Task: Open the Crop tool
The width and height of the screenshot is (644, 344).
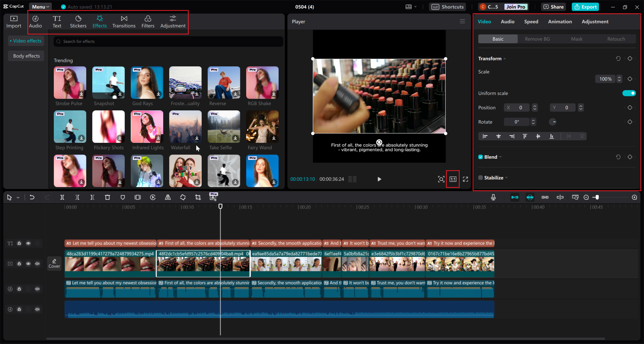Action: click(198, 197)
